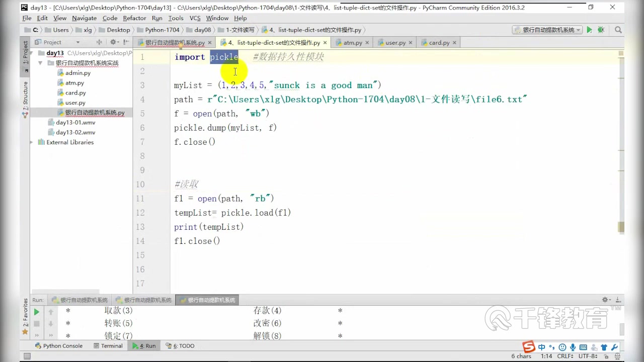Image resolution: width=644 pixels, height=362 pixels.
Task: Open the Terminal tool window
Action: click(x=108, y=346)
